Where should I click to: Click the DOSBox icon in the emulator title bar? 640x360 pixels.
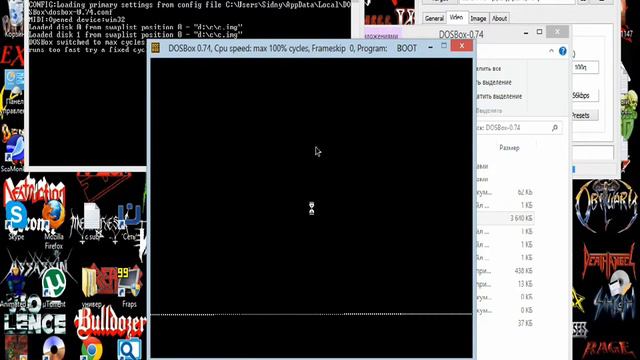click(x=156, y=48)
